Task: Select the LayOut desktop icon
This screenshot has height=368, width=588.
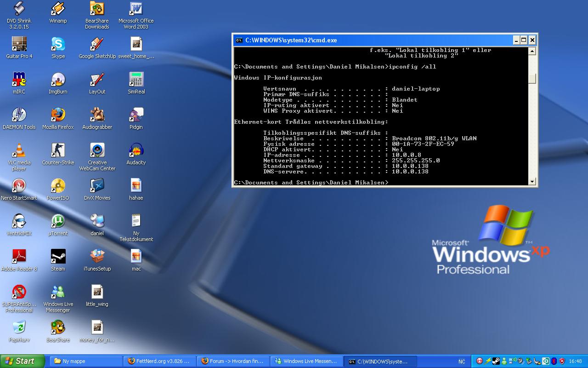Action: pos(97,83)
